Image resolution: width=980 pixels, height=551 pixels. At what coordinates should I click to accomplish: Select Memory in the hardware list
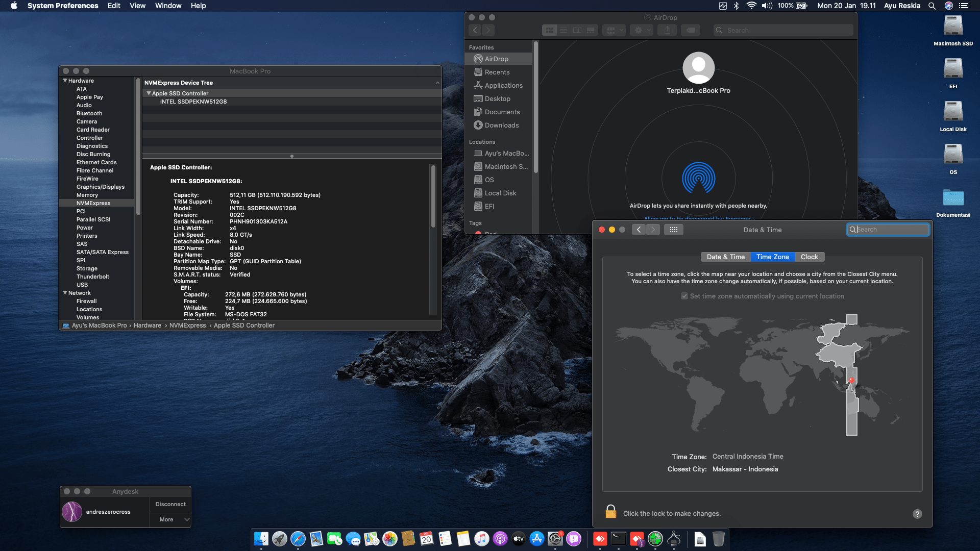click(x=87, y=195)
